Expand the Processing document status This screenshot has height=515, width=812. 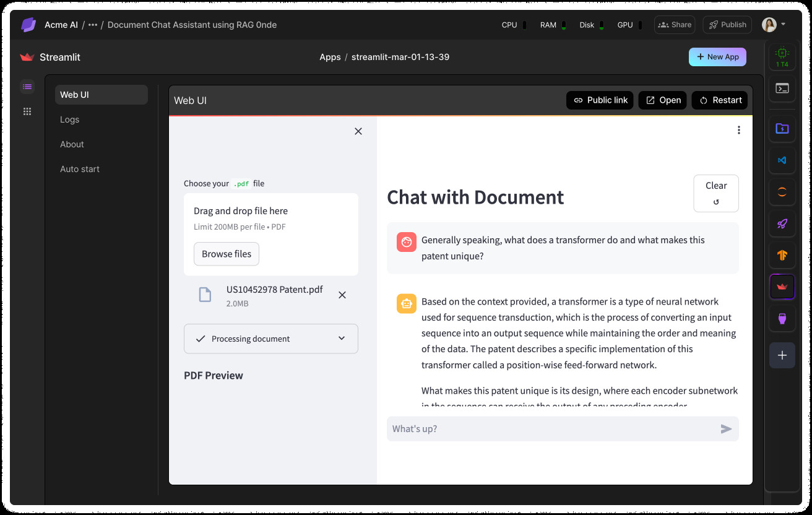point(271,339)
